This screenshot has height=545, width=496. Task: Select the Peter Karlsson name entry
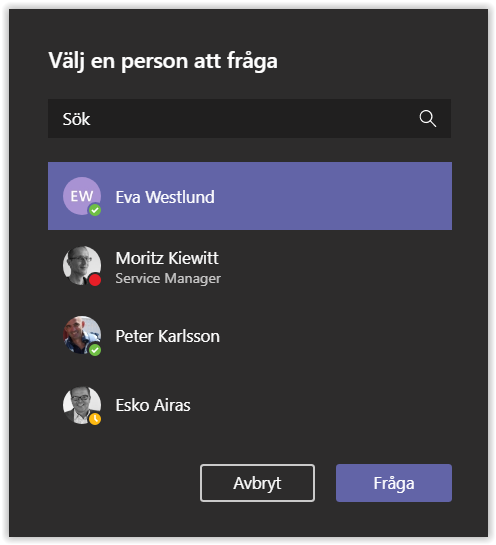pyautogui.click(x=168, y=336)
